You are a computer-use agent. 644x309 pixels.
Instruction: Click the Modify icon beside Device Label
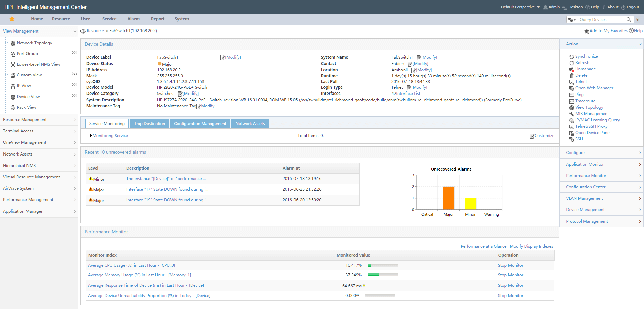pyautogui.click(x=222, y=58)
